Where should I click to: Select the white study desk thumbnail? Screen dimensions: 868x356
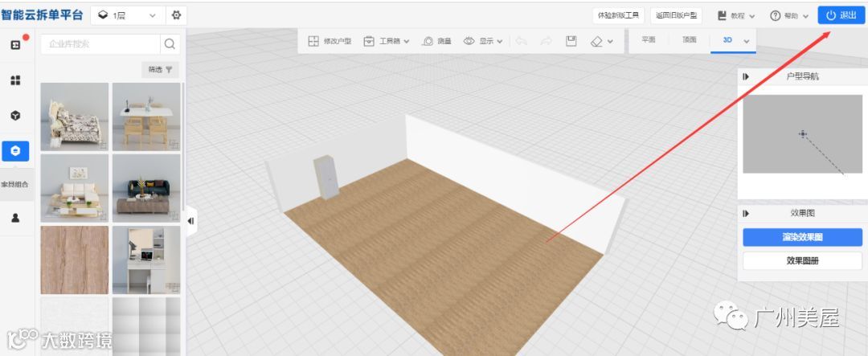146,260
